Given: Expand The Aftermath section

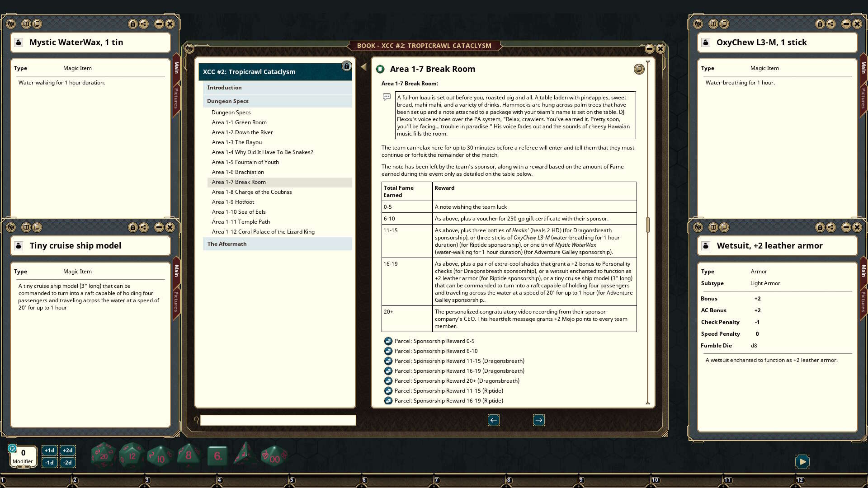Looking at the screenshot, I should (226, 244).
